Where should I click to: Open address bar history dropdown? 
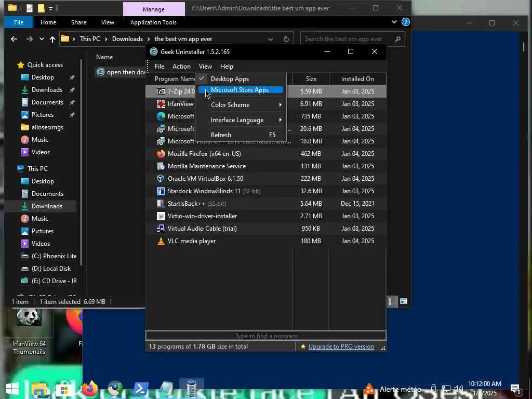pos(270,39)
